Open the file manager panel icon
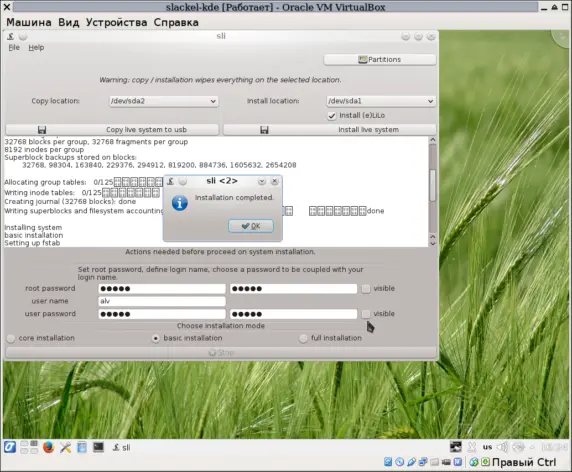 pos(82,447)
